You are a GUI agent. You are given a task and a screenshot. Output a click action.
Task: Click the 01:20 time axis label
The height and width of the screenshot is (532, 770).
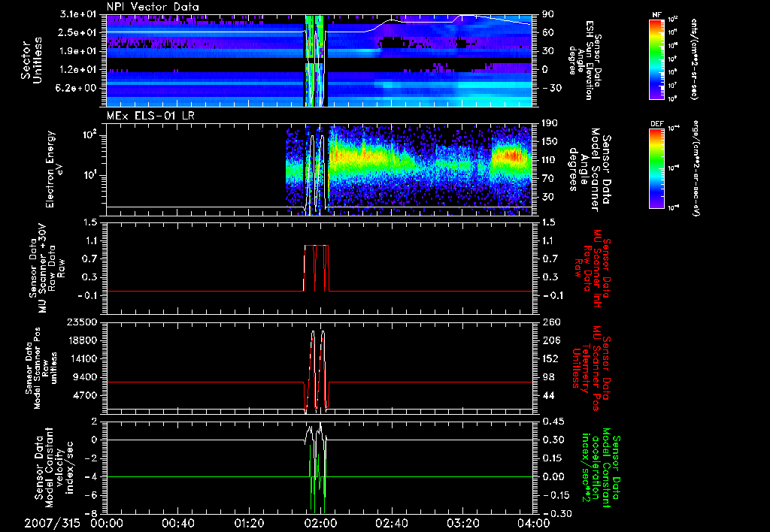249,523
